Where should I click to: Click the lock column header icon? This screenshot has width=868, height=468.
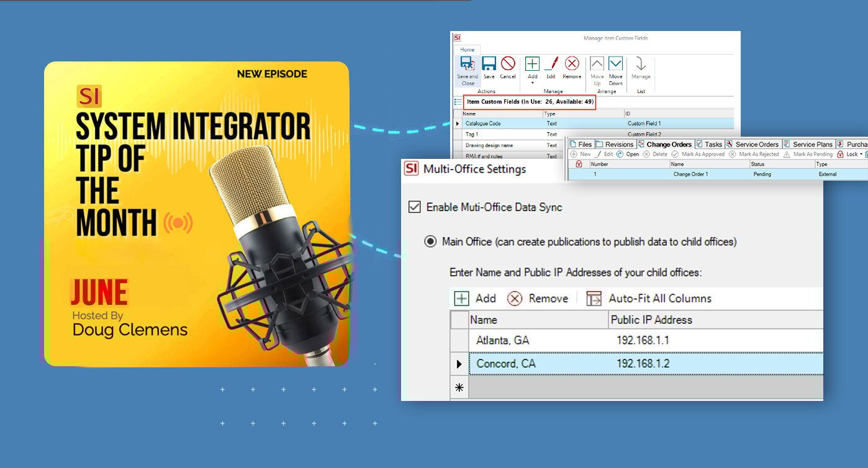pos(579,164)
